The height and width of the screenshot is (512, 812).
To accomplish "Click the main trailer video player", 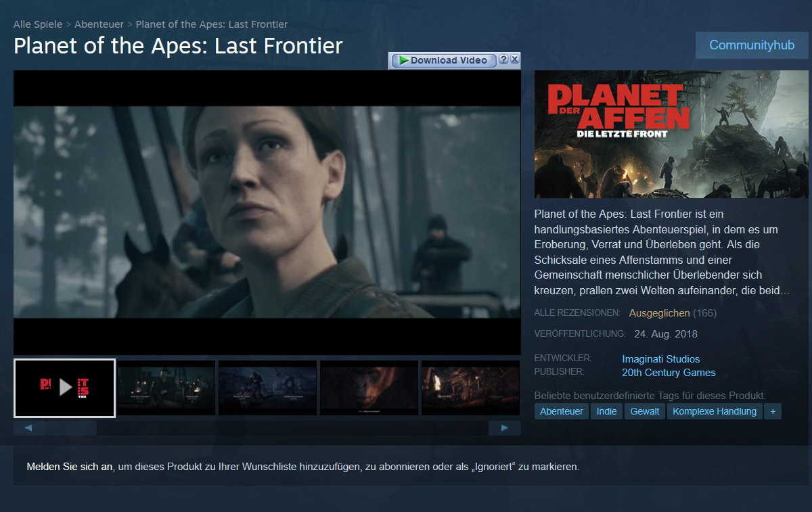I will pyautogui.click(x=267, y=212).
